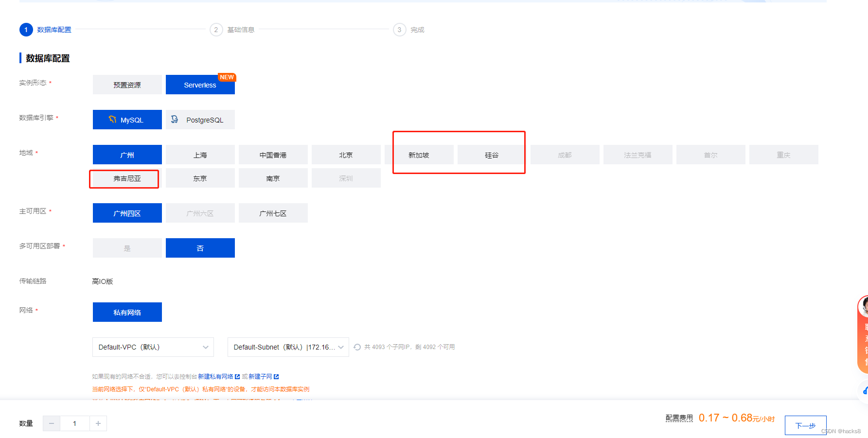Select the 东京 region
Screen dimensions: 868x438
(200, 178)
